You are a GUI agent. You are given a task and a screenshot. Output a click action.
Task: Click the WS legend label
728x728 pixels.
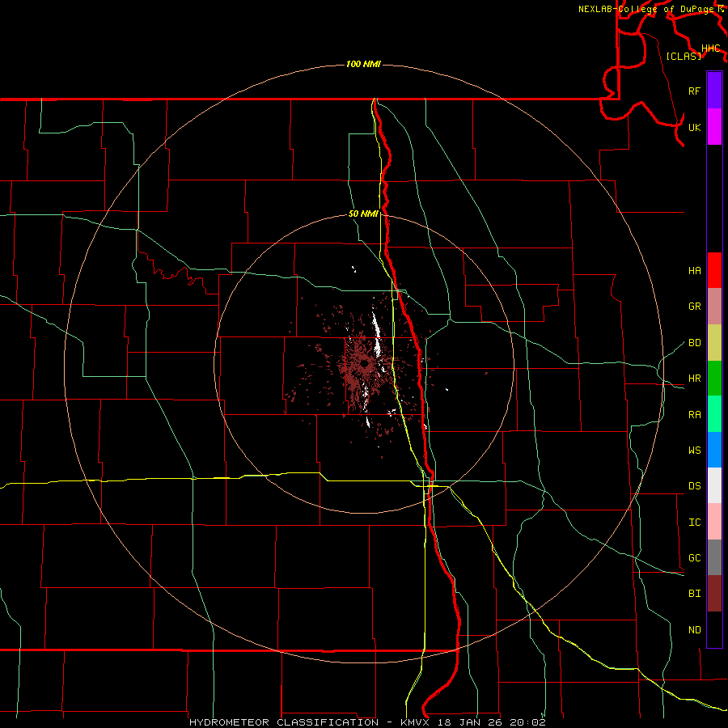694,451
